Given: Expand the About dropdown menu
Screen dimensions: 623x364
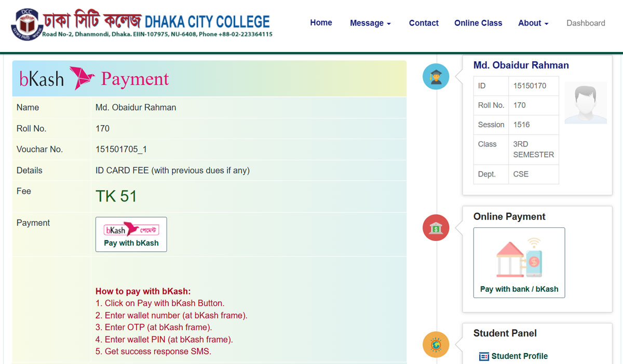Looking at the screenshot, I should 533,23.
